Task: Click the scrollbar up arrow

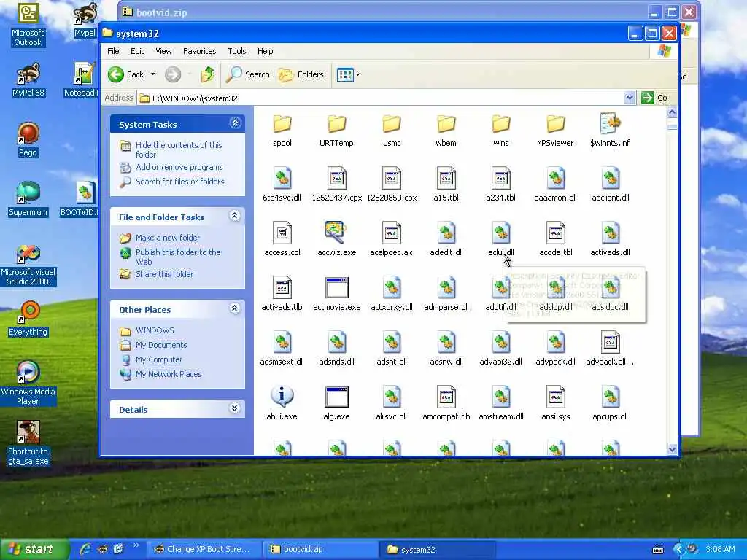Action: 672,112
